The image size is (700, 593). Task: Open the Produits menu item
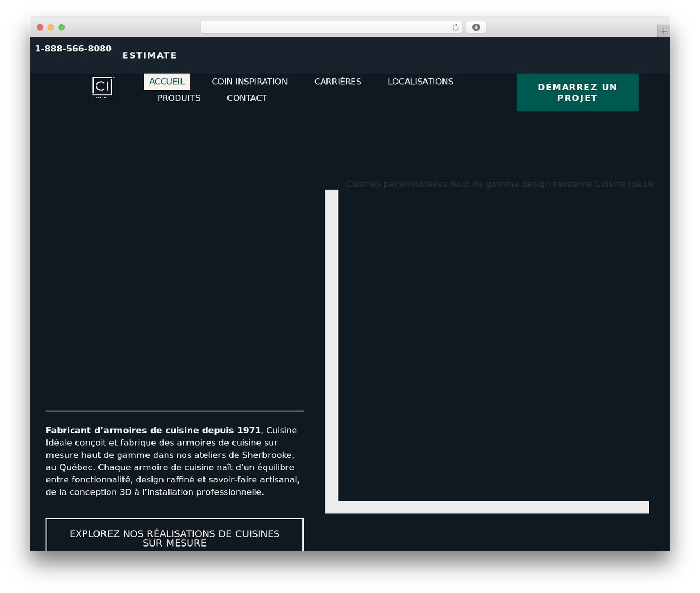pyautogui.click(x=179, y=98)
